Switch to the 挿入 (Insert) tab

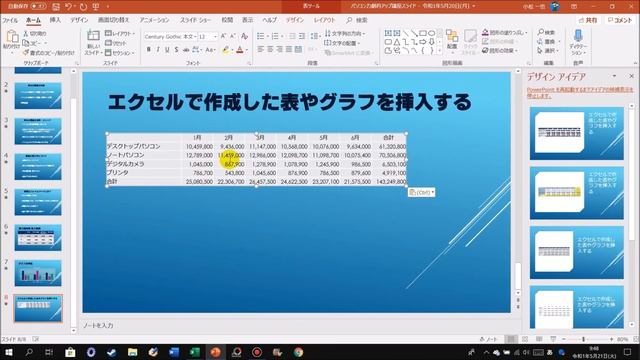click(x=55, y=20)
